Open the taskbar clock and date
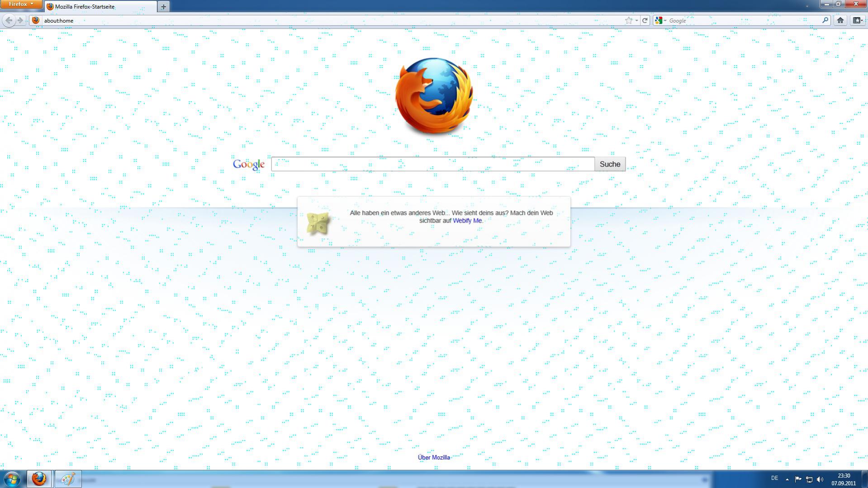868x488 pixels. pos(844,479)
